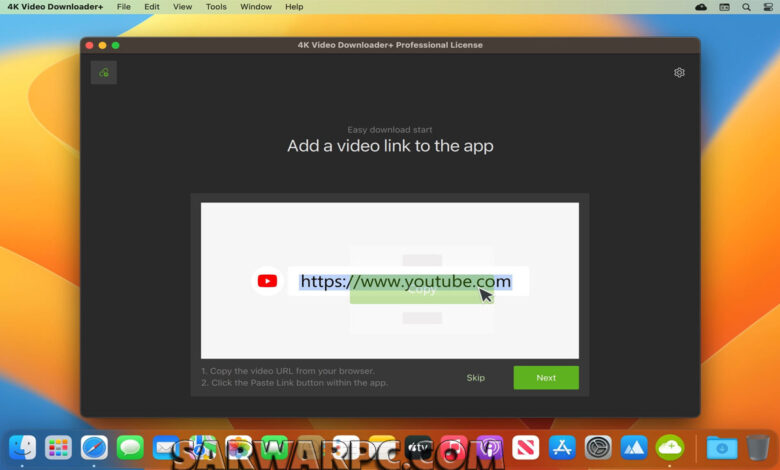Image resolution: width=780 pixels, height=470 pixels.
Task: Open Launchpad from the Dock
Action: [58, 447]
